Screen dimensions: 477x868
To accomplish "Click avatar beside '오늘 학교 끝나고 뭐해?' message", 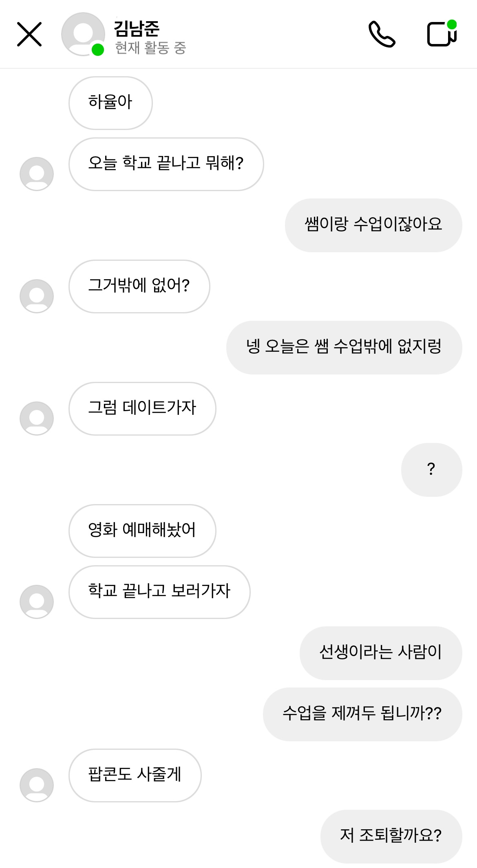I will (37, 174).
